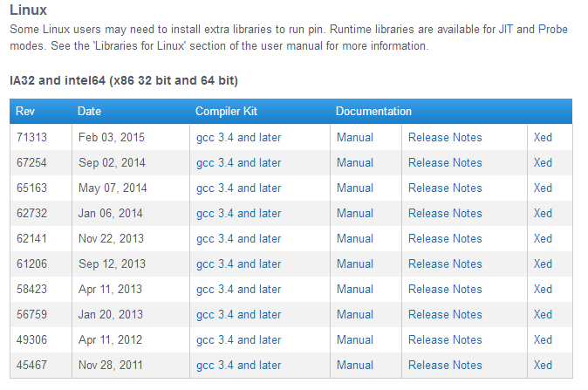The height and width of the screenshot is (390, 588).
Task: Open Manual for Jan 06, 2014 release
Action: [355, 214]
